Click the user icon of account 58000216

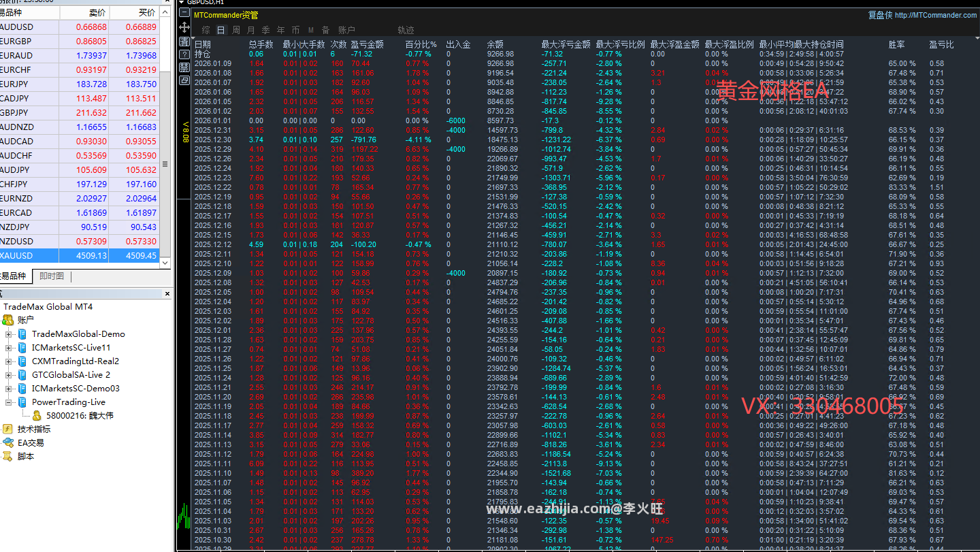pos(37,415)
